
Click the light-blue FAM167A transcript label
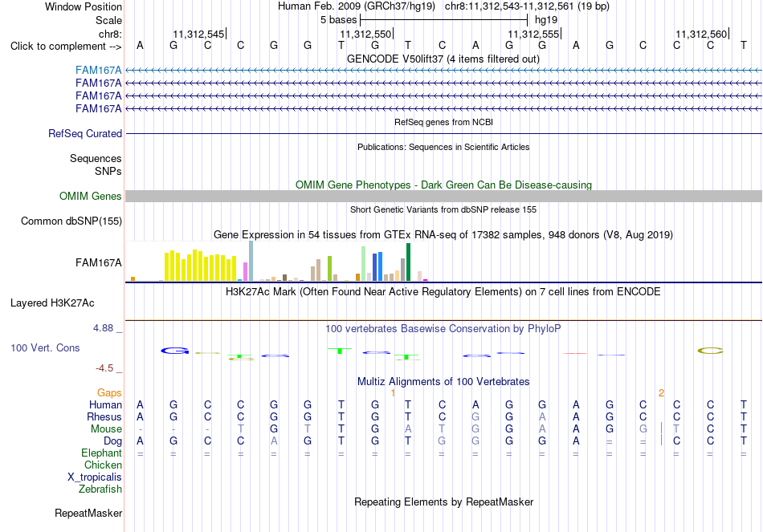(x=98, y=71)
